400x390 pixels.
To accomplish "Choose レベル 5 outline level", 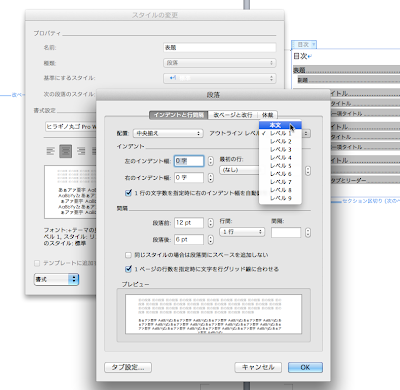I will click(x=280, y=166).
